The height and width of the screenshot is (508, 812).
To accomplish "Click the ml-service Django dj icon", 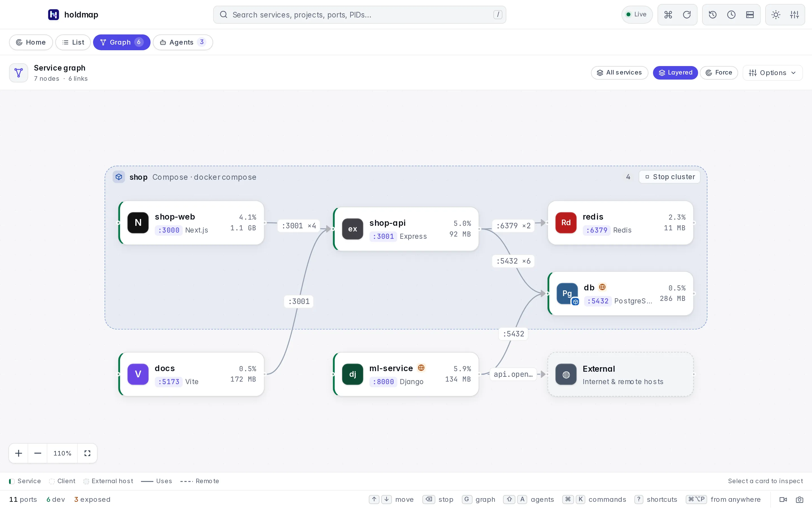I will tap(352, 374).
